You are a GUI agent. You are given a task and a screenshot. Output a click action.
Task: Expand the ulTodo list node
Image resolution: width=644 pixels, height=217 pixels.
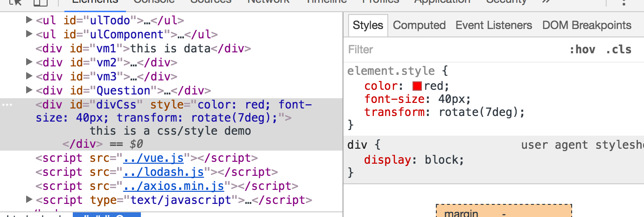pyautogui.click(x=29, y=20)
